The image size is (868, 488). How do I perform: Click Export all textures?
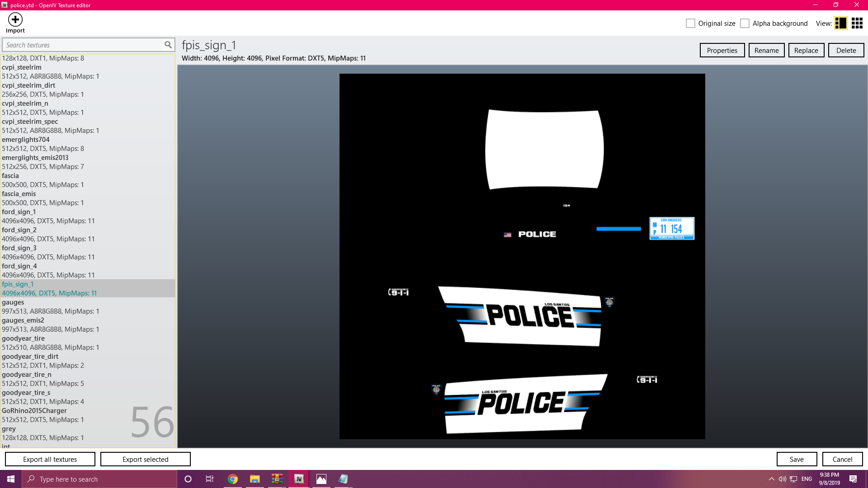[x=50, y=459]
